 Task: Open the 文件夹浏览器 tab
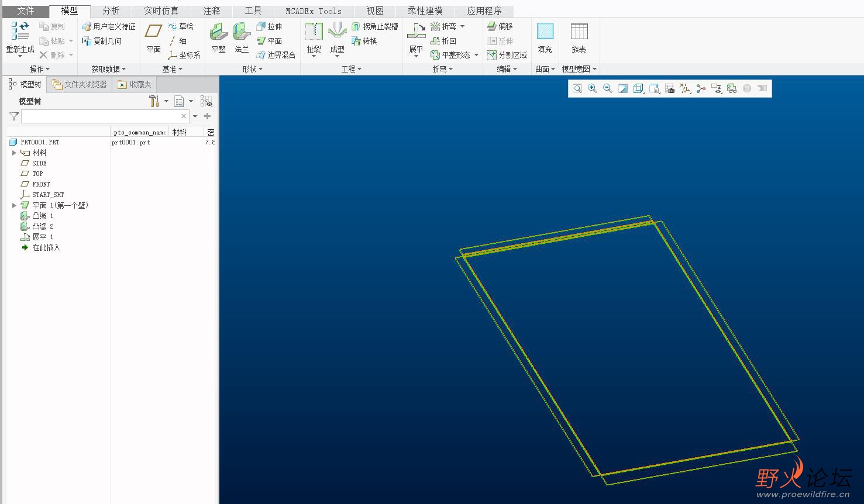point(80,84)
